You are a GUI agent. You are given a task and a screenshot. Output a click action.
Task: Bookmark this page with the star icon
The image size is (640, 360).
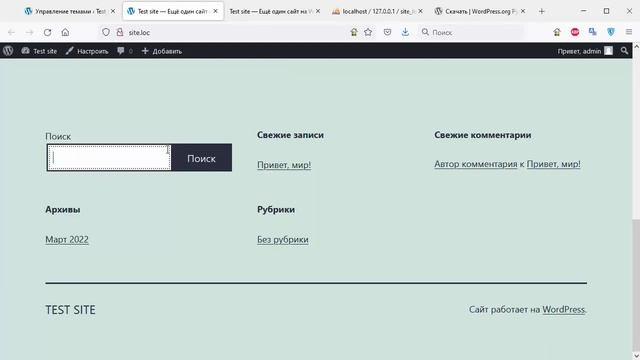(x=368, y=32)
